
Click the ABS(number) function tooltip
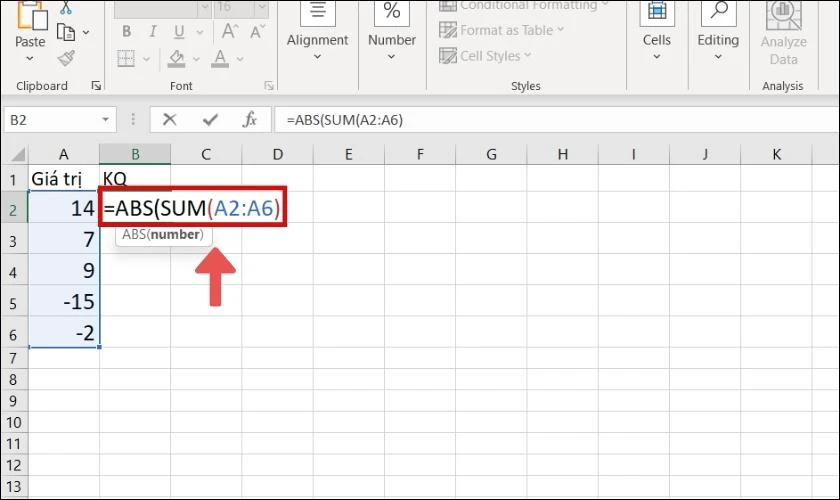(163, 235)
